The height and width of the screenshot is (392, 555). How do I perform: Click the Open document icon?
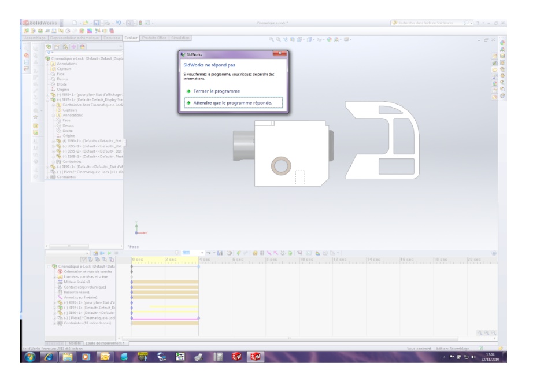click(x=86, y=23)
